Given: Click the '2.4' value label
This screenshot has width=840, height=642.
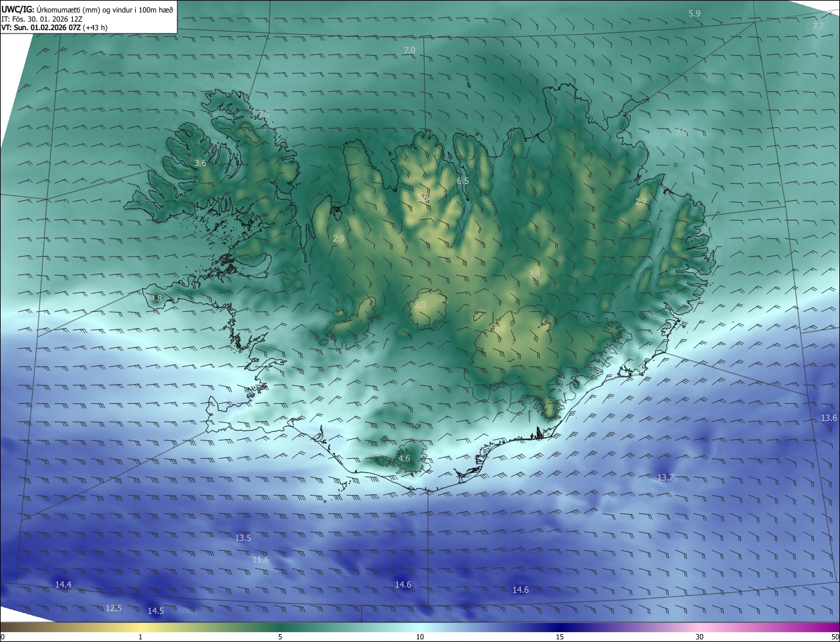Looking at the screenshot, I should [x=534, y=274].
